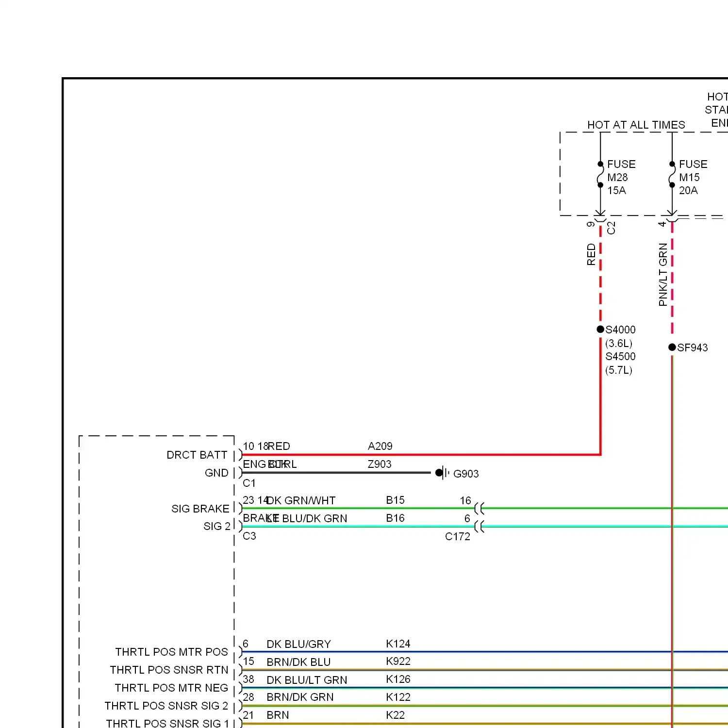Select pin number 15 on the BRN/DK BLU wire
Image resolution: width=728 pixels, height=728 pixels.
click(248, 661)
